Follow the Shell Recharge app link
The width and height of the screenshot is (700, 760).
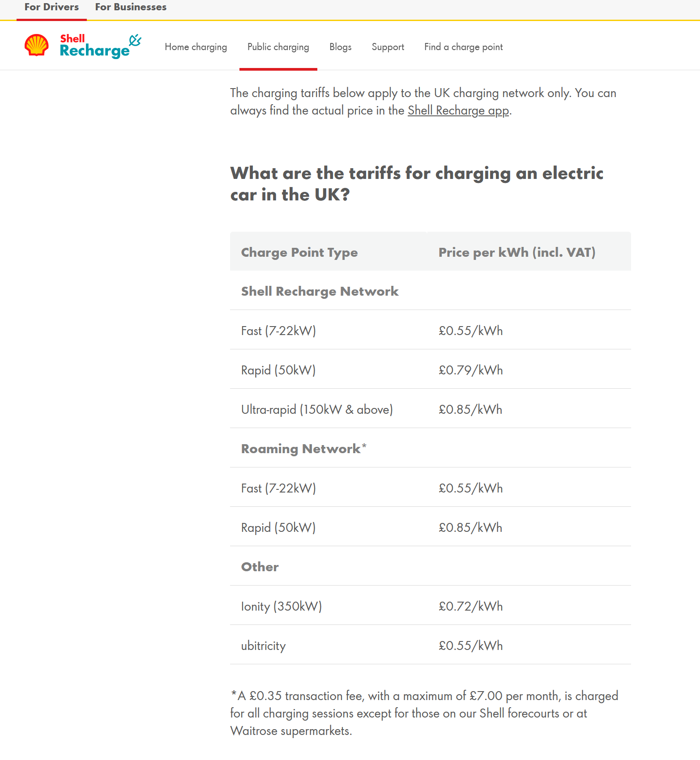click(458, 110)
